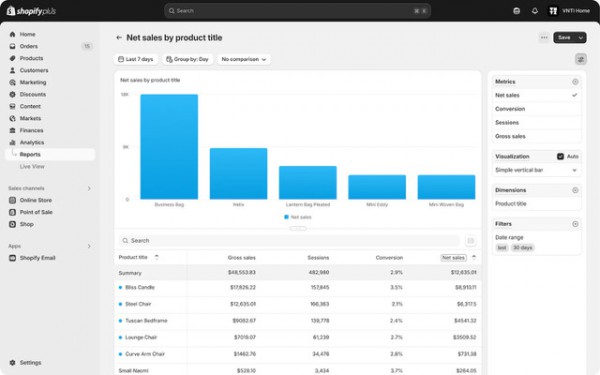Click the top Search bar

point(297,11)
